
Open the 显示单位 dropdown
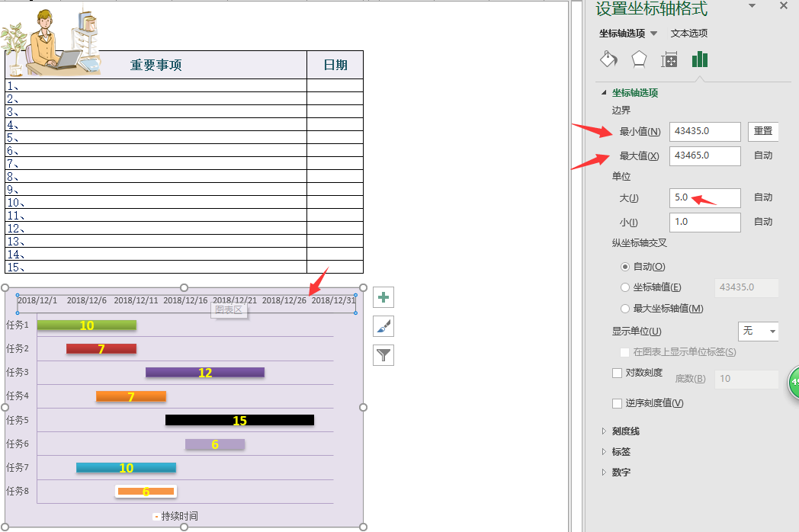click(759, 332)
